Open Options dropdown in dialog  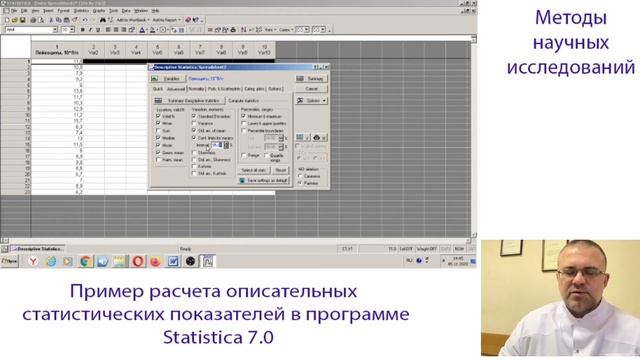312,100
